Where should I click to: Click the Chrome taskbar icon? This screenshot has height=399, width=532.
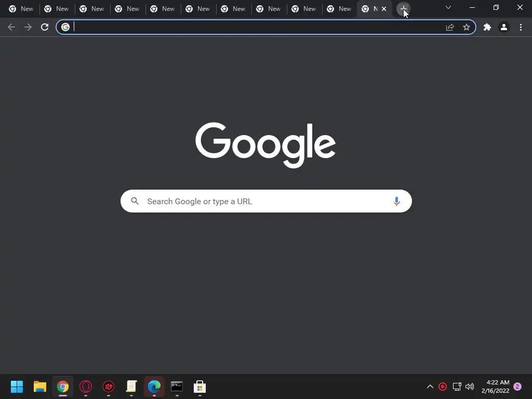coord(63,387)
